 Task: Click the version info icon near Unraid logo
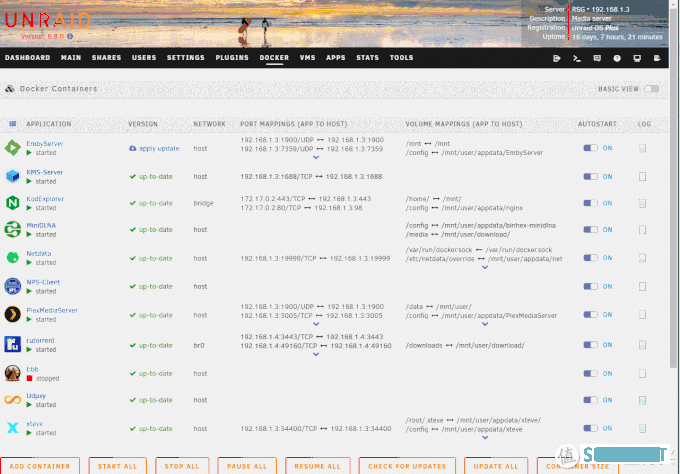pyautogui.click(x=70, y=36)
